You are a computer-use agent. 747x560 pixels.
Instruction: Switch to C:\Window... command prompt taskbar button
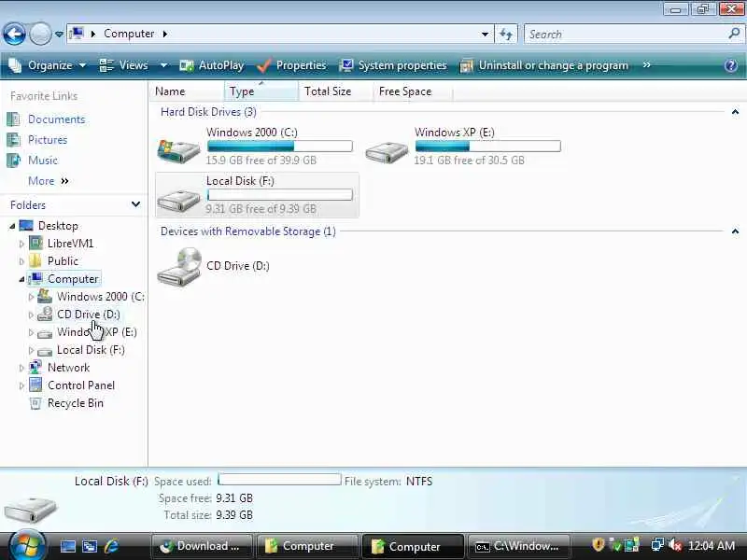click(x=520, y=546)
